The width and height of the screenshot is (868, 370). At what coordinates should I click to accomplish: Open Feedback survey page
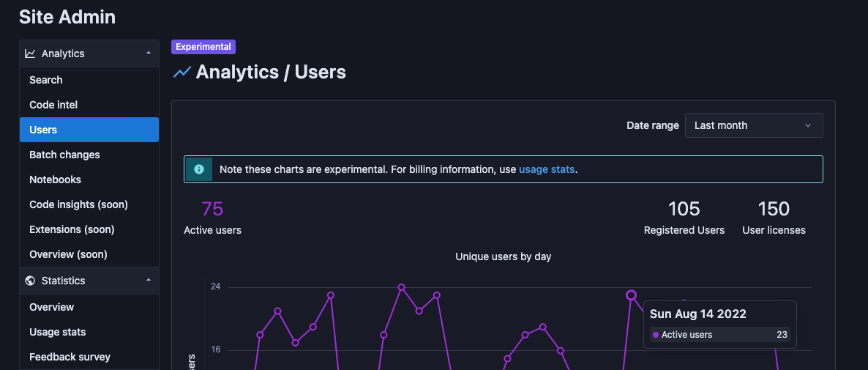click(89, 357)
